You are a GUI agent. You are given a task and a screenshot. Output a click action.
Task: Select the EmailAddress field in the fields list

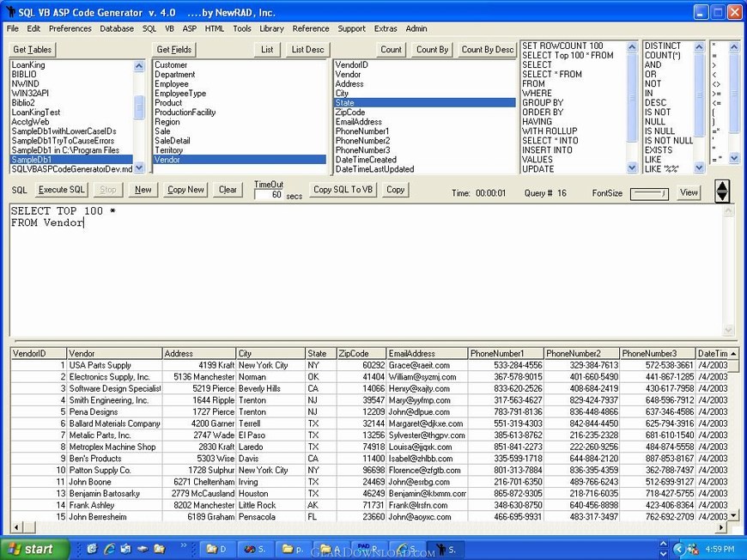point(358,121)
